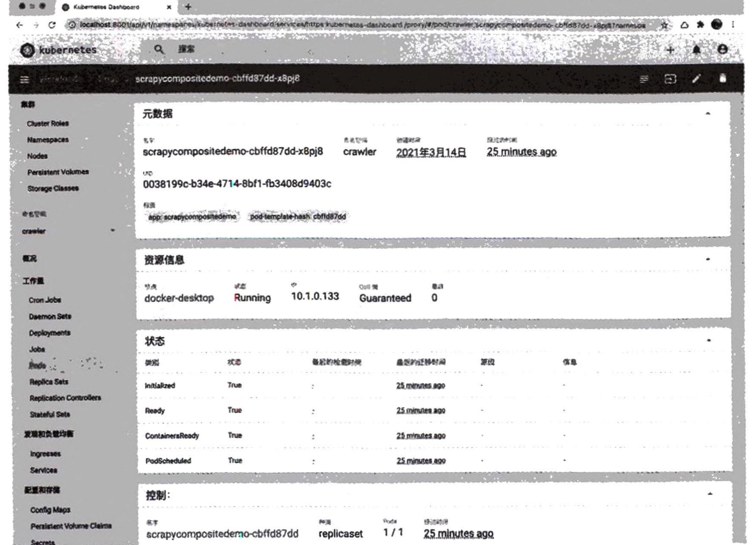This screenshot has height=545, width=756.
Task: Open Daemon Sets in sidebar
Action: click(50, 317)
